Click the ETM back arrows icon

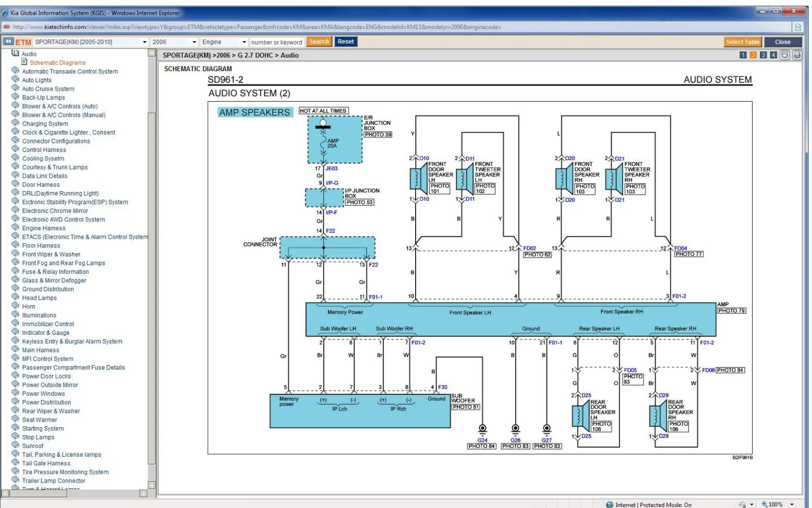(8, 42)
